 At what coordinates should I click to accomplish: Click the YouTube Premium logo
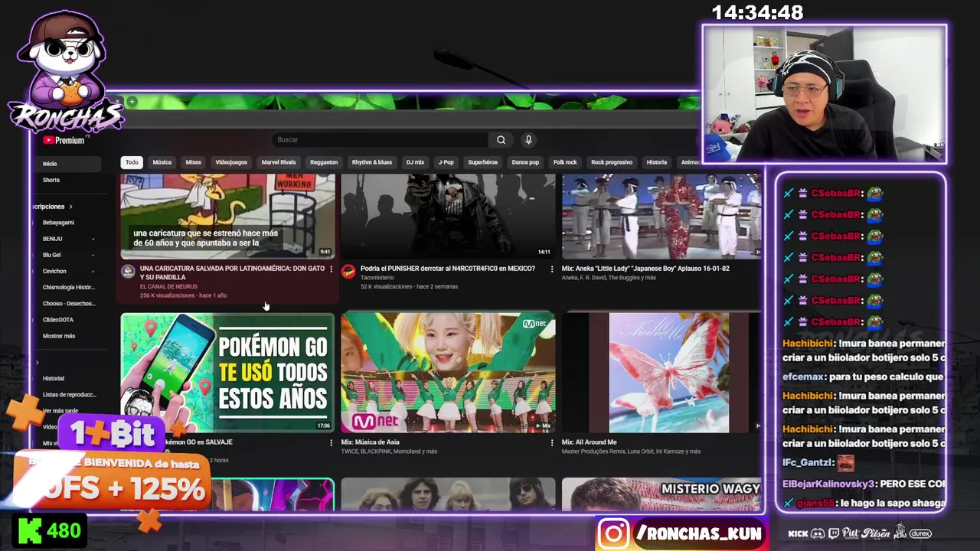coord(64,140)
